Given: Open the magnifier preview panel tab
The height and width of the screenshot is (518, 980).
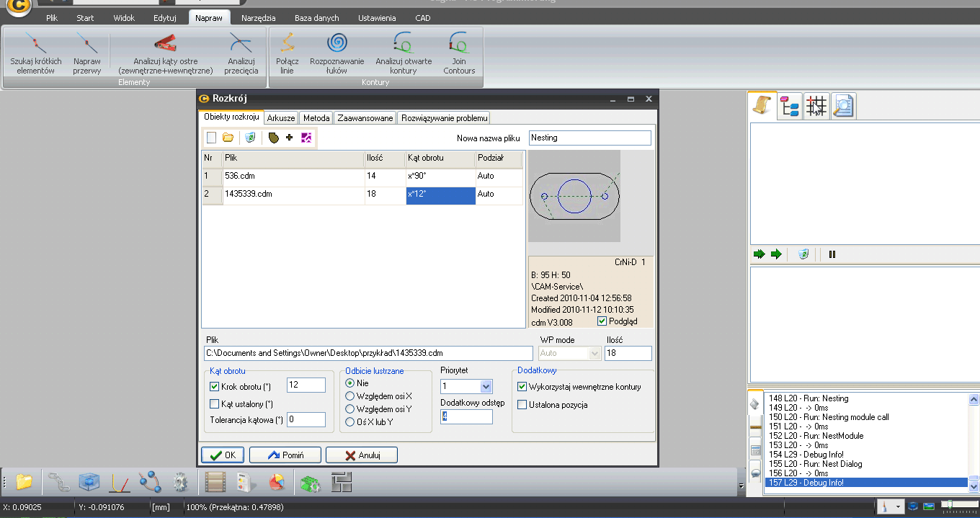Looking at the screenshot, I should [x=843, y=107].
